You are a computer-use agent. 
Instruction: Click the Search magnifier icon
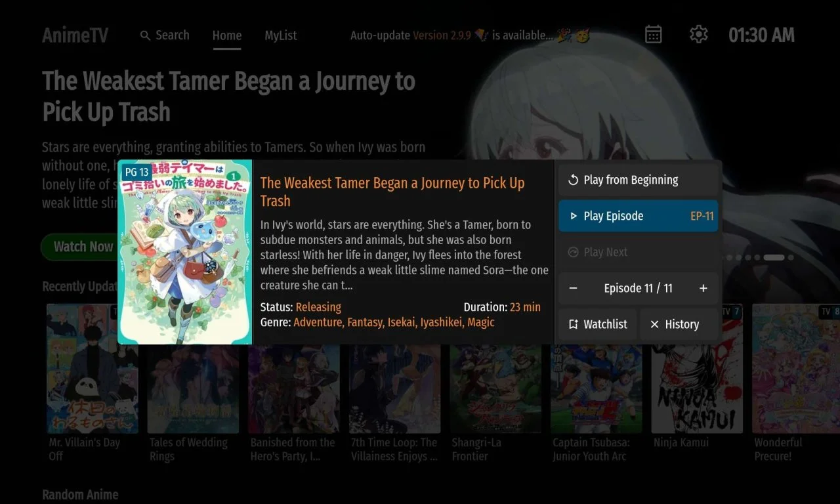pos(145,35)
